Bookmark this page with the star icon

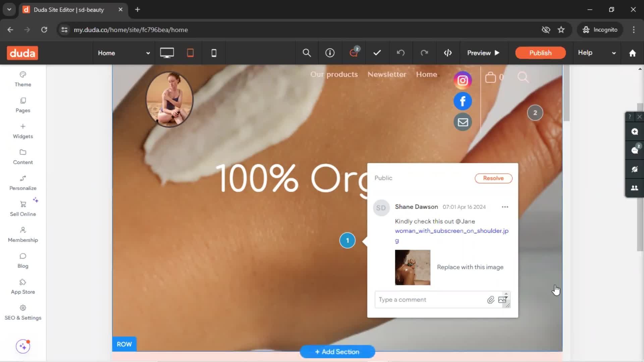point(561,30)
